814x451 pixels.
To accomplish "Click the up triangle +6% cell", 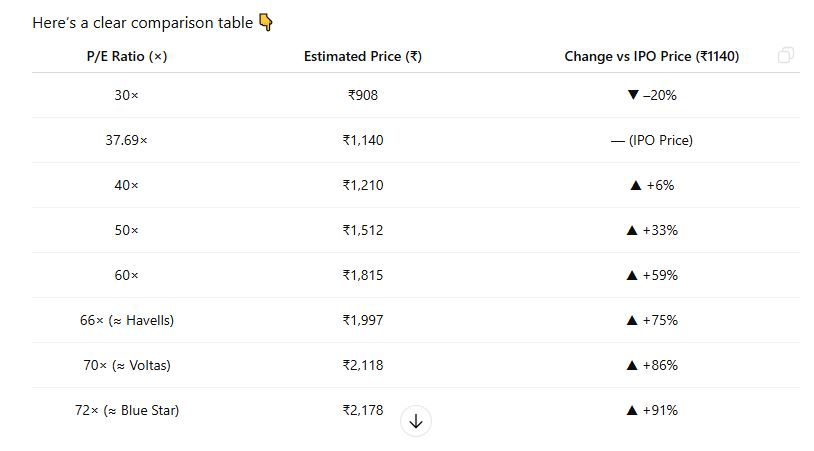I will (x=651, y=185).
